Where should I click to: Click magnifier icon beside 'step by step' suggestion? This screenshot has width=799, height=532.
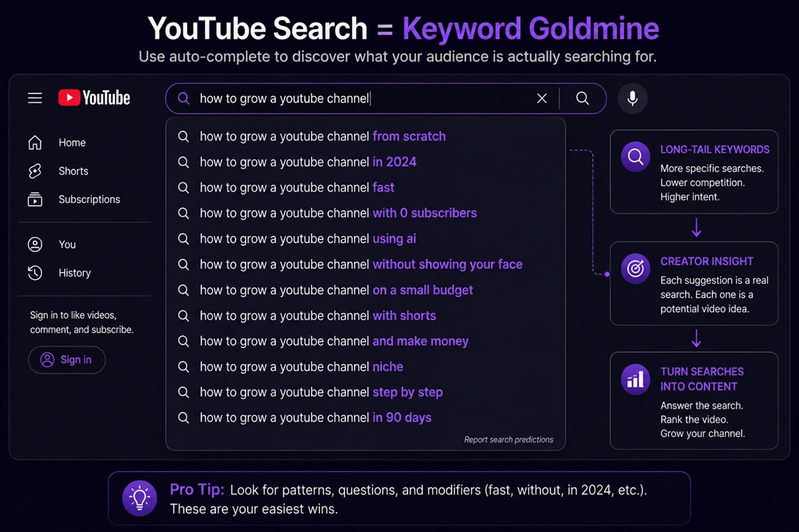point(183,392)
